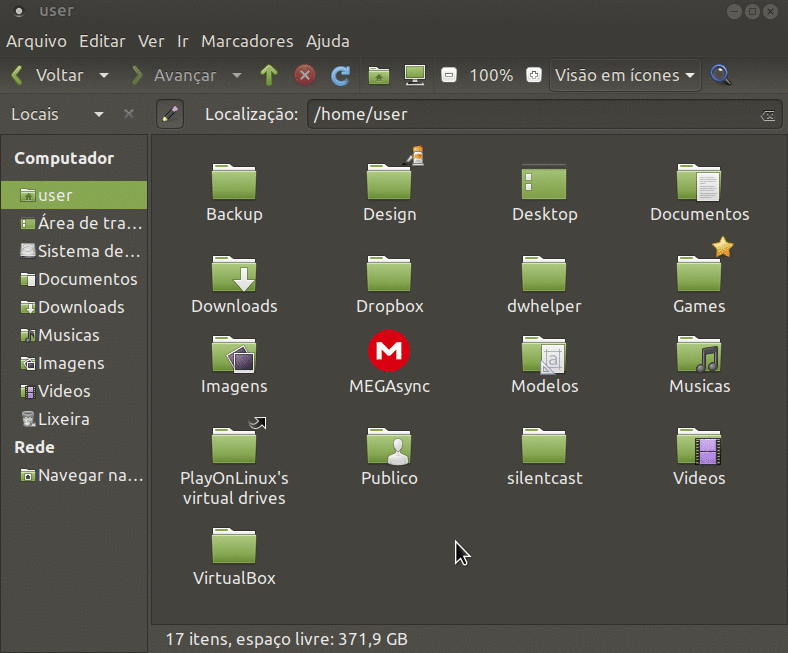
Task: Click the Avançar forward button
Action: (x=174, y=75)
